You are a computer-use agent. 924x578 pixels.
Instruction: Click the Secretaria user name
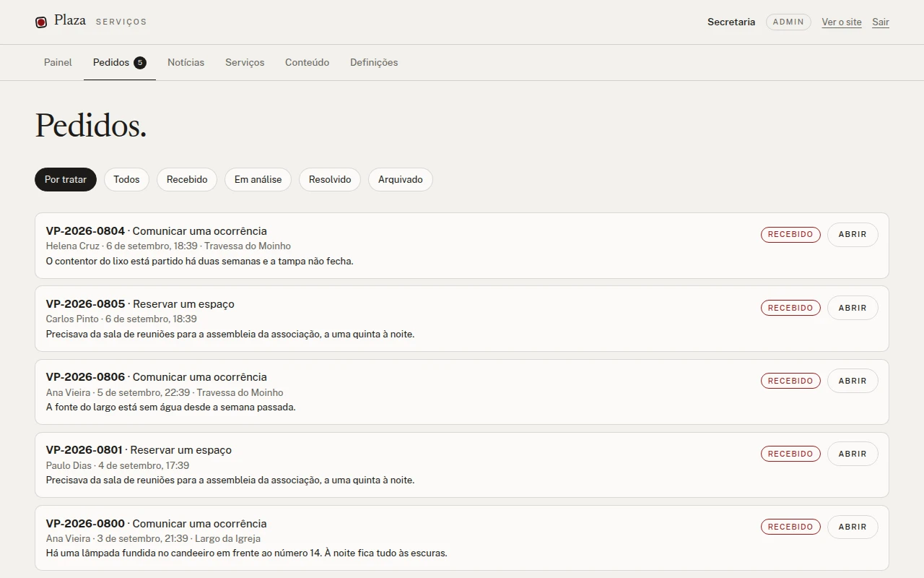click(731, 22)
